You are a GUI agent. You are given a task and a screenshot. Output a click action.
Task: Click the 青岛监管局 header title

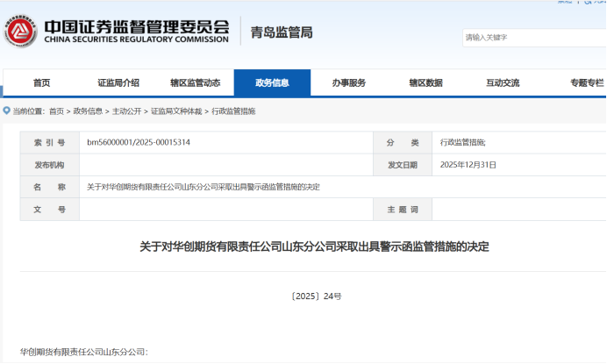pyautogui.click(x=281, y=32)
